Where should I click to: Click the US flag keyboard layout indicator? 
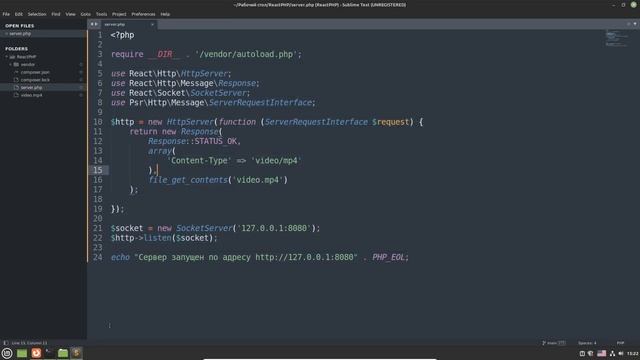coord(602,353)
